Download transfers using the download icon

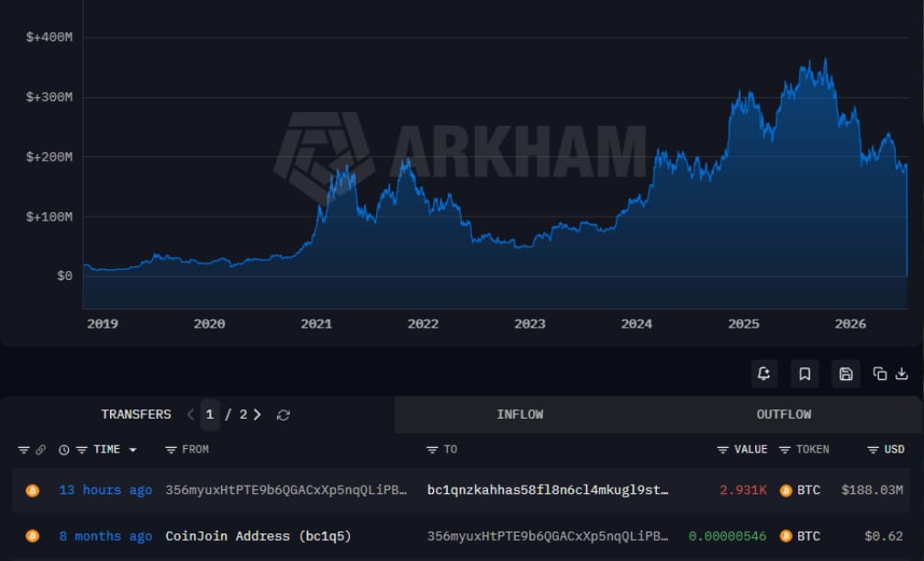902,374
